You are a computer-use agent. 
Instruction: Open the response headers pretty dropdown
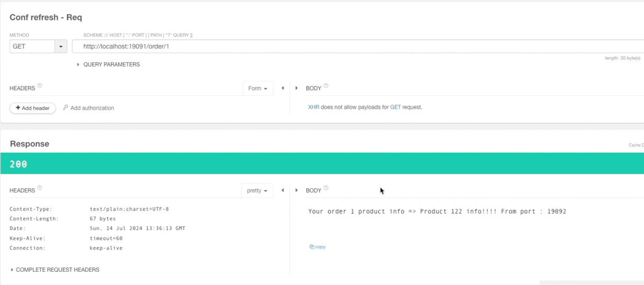pos(257,190)
